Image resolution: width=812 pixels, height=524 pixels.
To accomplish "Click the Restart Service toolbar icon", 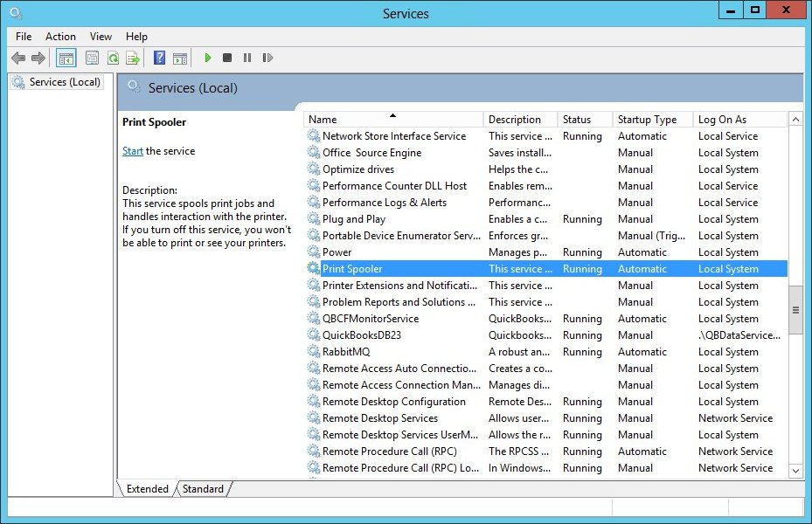I will click(x=268, y=58).
